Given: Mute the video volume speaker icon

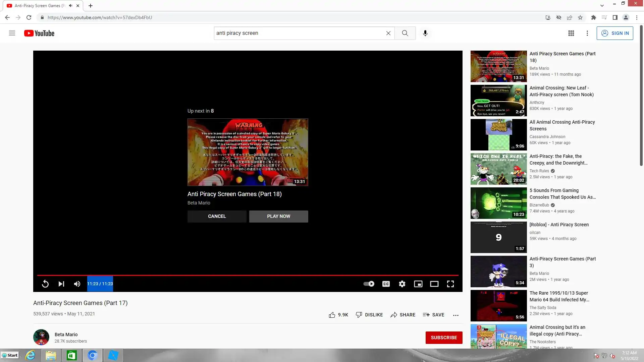Looking at the screenshot, I should 77,284.
